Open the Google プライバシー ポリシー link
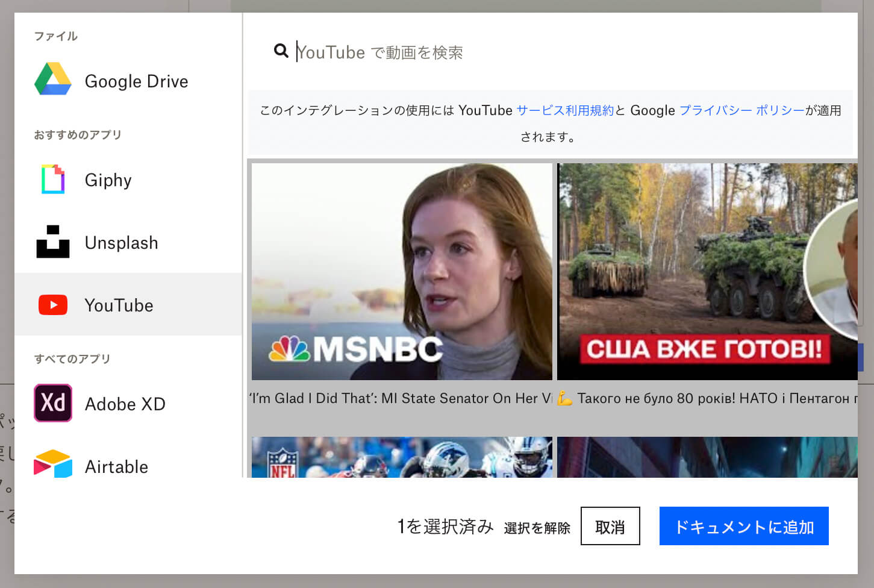Viewport: 874px width, 588px height. [x=742, y=110]
